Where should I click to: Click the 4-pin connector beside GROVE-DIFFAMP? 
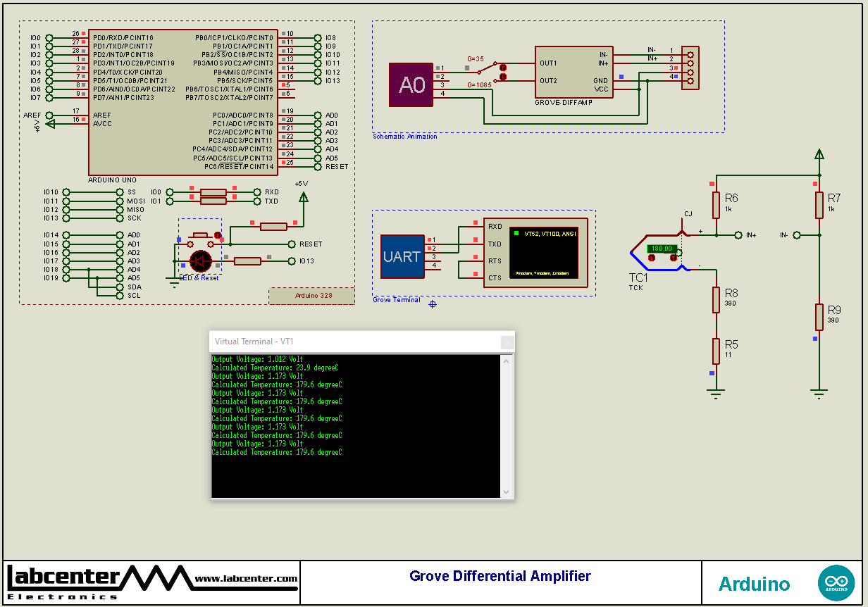(x=690, y=67)
